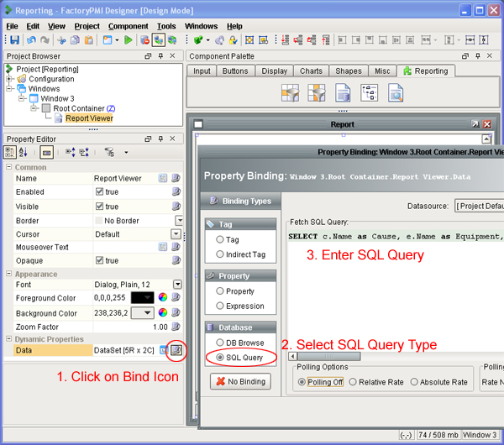Click the color wheel for Foreground Color
Screen dimensions: 504x445
tap(163, 297)
